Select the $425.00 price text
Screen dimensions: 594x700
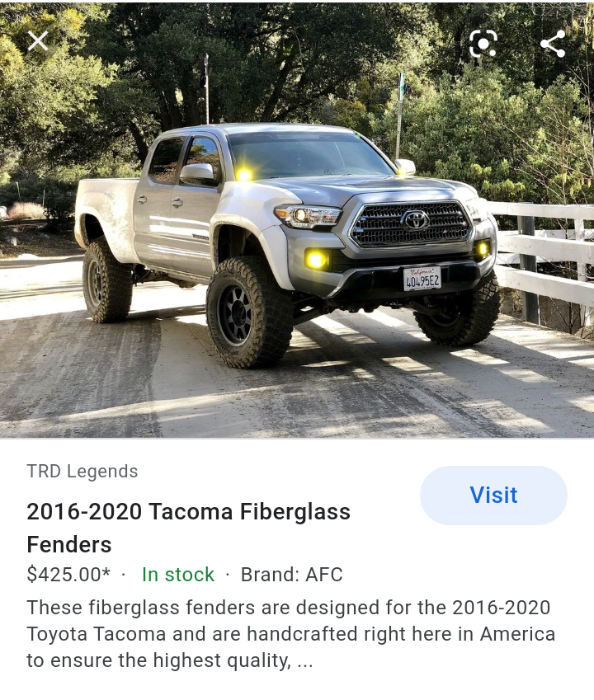[x=68, y=574]
